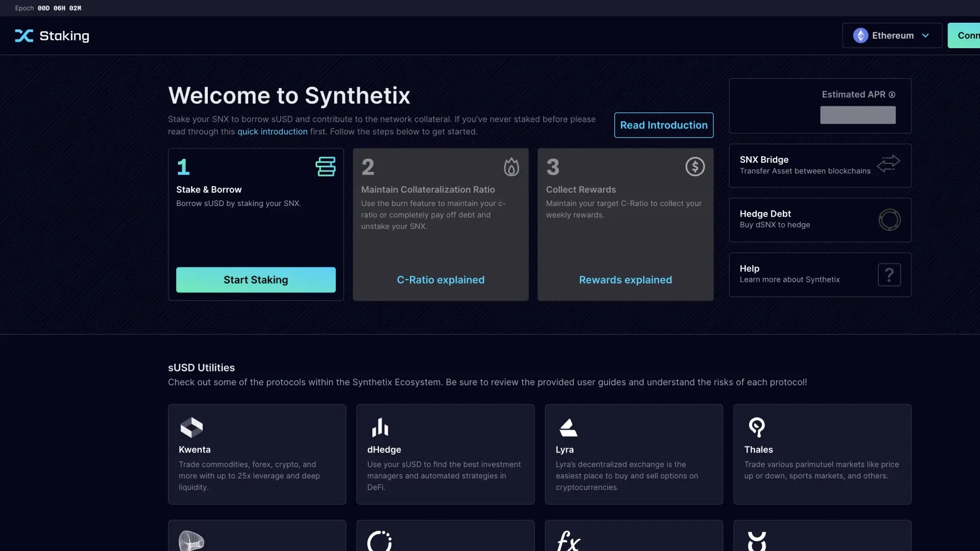Click the Estimated APR info icon

pyautogui.click(x=892, y=95)
